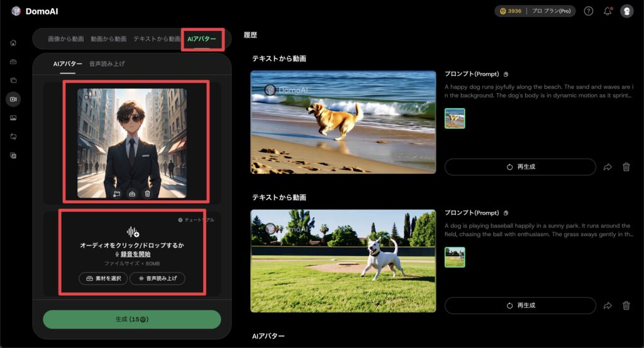
Task: Delete the baseball dog video
Action: click(626, 306)
